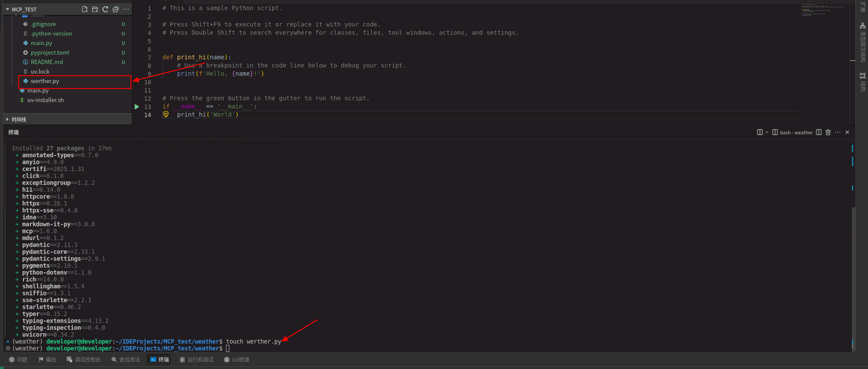868x369 pixels.
Task: Click the 'Installed 27 packages' terminal line
Action: [x=62, y=149]
